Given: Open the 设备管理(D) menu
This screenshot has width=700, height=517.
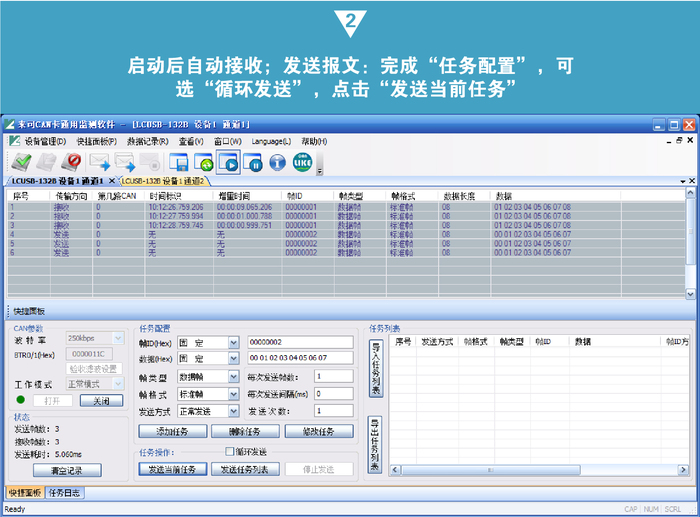Looking at the screenshot, I should [45, 142].
